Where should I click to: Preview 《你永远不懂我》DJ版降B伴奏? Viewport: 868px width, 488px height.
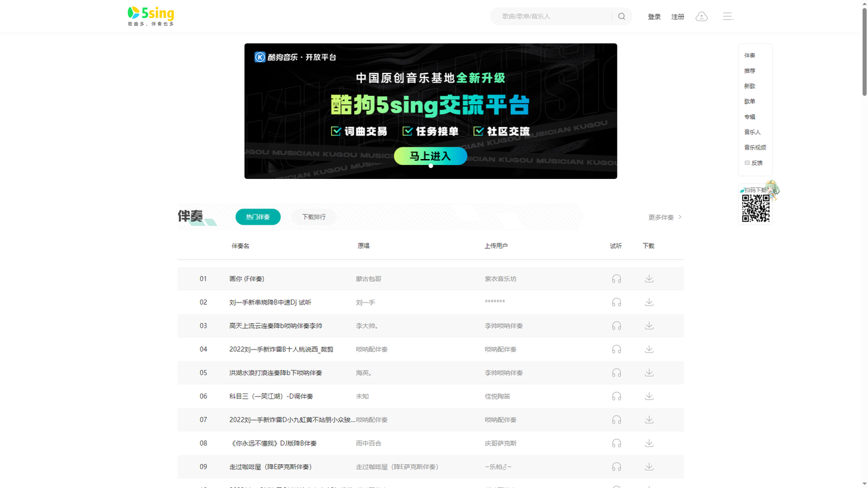[617, 443]
